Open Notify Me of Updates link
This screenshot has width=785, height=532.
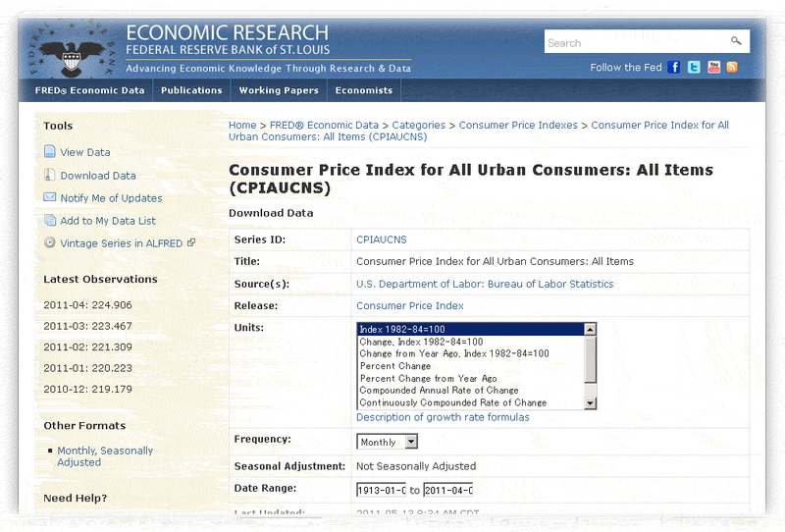point(111,198)
